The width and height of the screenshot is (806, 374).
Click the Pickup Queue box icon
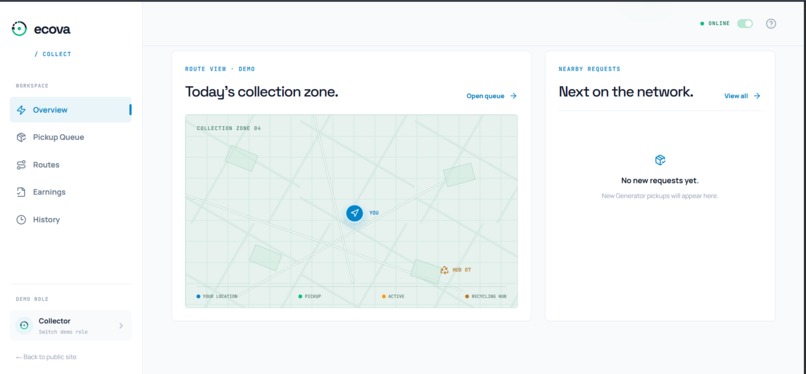(21, 137)
